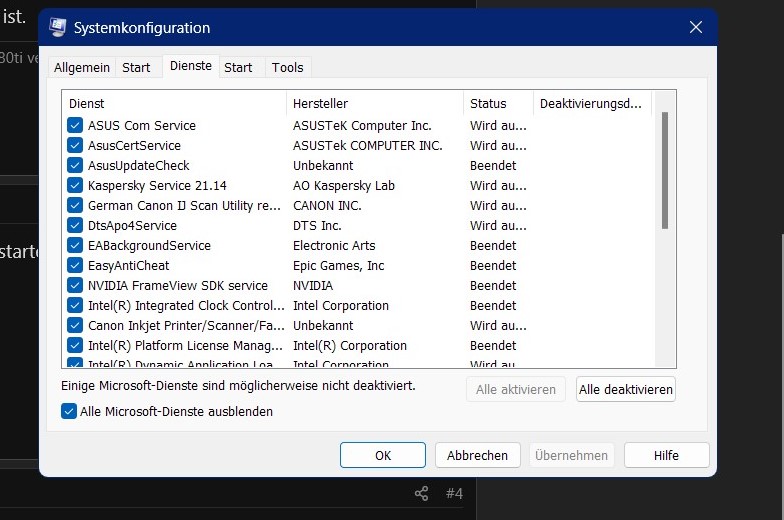Click the Alle aktivieren button
This screenshot has width=784, height=520.
coord(516,390)
